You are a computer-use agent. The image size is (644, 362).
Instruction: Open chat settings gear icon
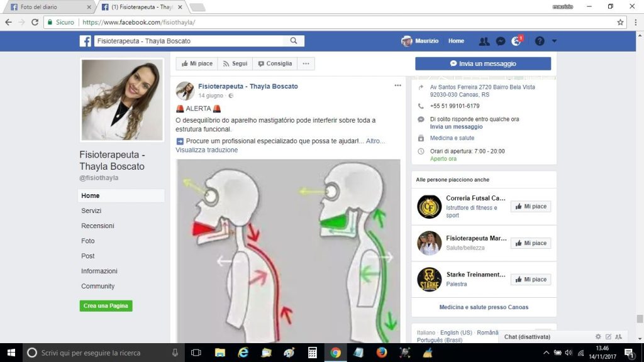598,337
